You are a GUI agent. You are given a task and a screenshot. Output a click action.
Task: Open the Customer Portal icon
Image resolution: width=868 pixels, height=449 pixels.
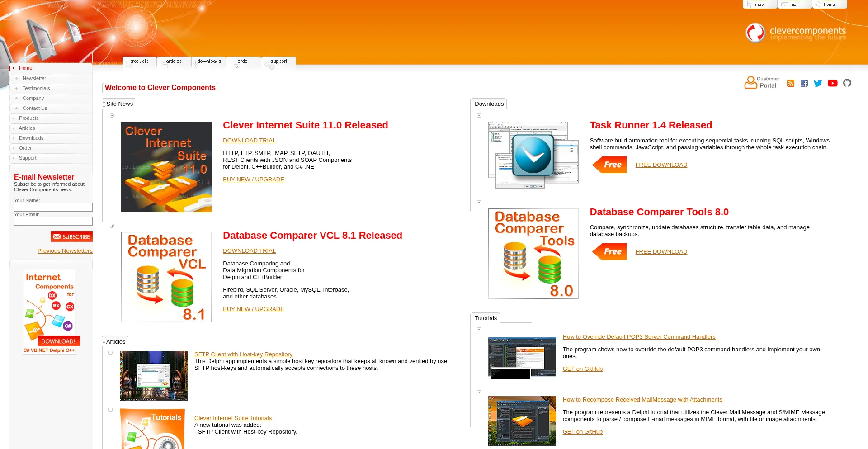762,82
